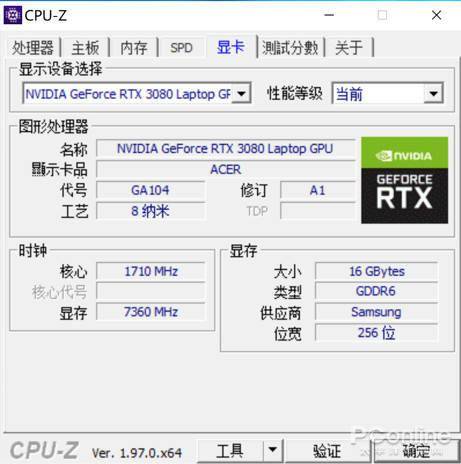This screenshot has height=464, width=461.
Task: Click the GPU name field showing RTX 3080
Action: tap(225, 149)
